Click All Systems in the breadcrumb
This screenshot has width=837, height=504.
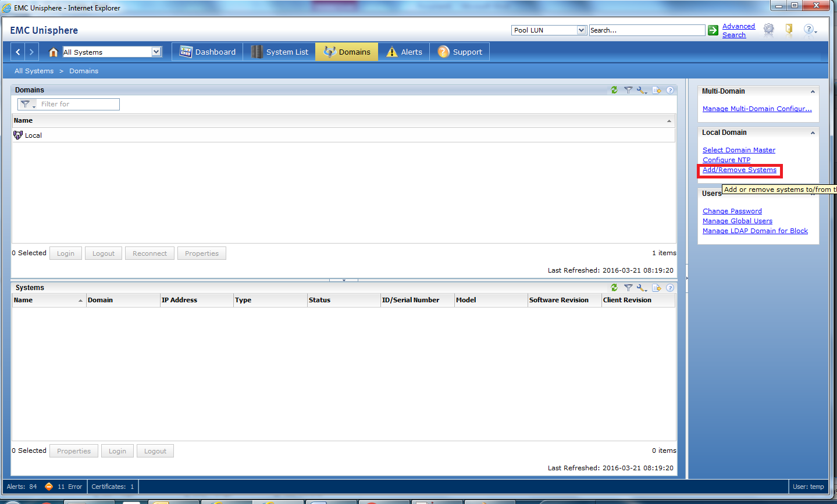click(34, 71)
